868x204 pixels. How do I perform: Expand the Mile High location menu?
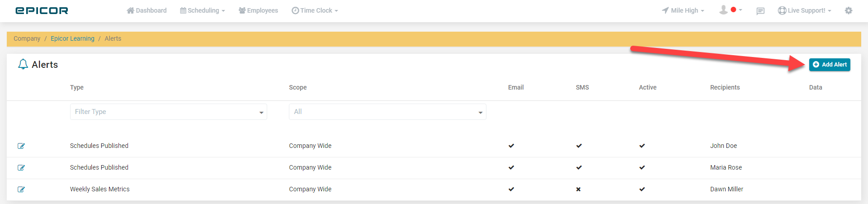[x=683, y=10]
